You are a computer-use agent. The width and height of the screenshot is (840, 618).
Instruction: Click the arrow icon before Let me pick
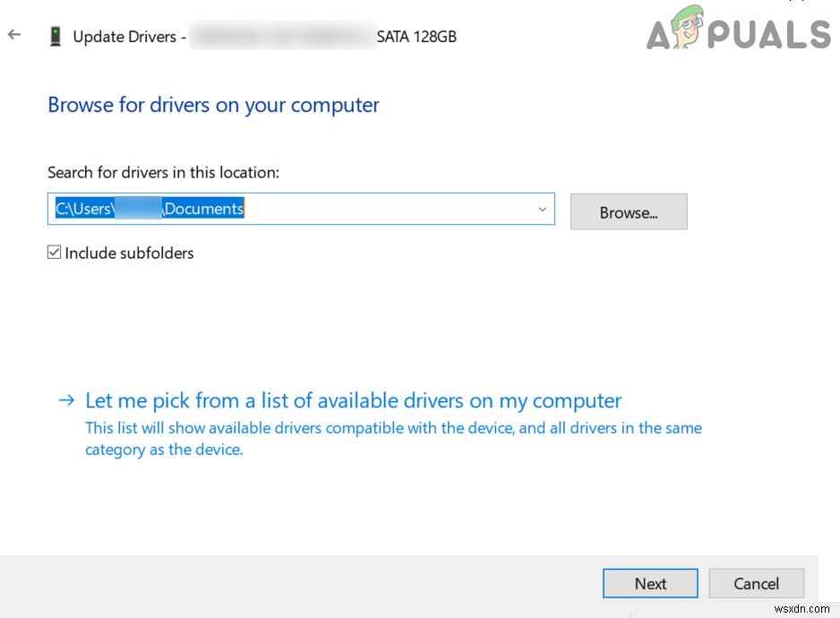pyautogui.click(x=66, y=400)
